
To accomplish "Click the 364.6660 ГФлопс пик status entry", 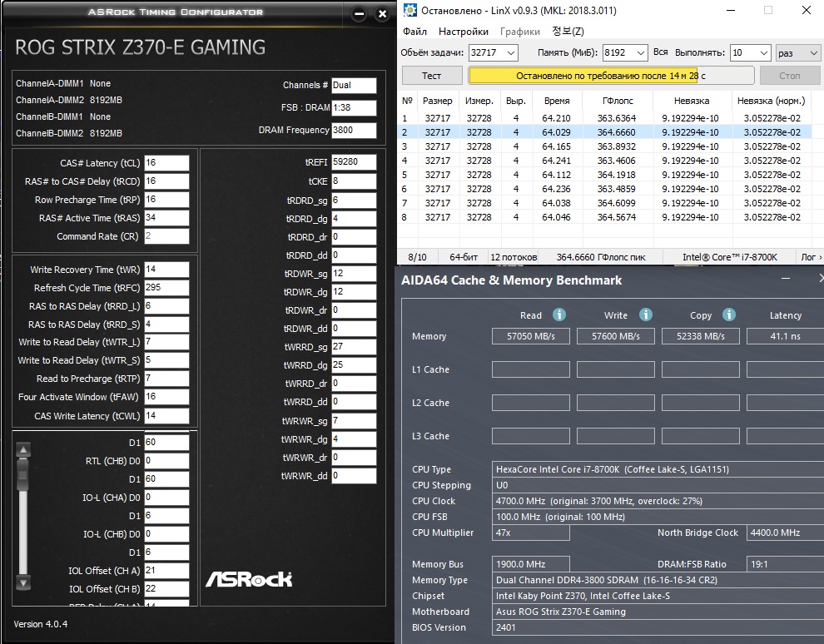I will pyautogui.click(x=601, y=257).
